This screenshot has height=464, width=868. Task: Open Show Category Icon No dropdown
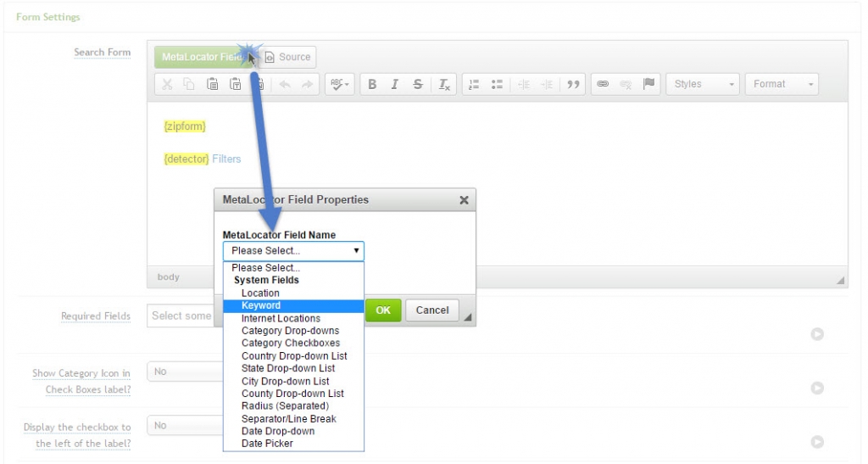pos(185,372)
